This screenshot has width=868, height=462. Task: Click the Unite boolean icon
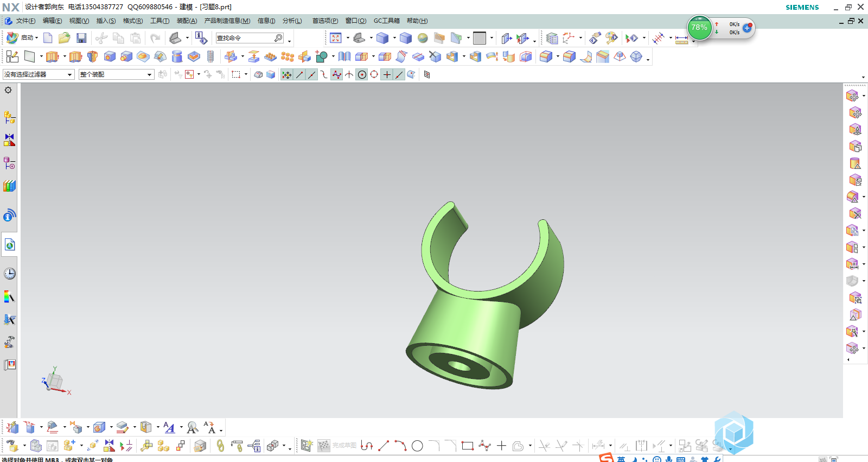click(x=321, y=56)
